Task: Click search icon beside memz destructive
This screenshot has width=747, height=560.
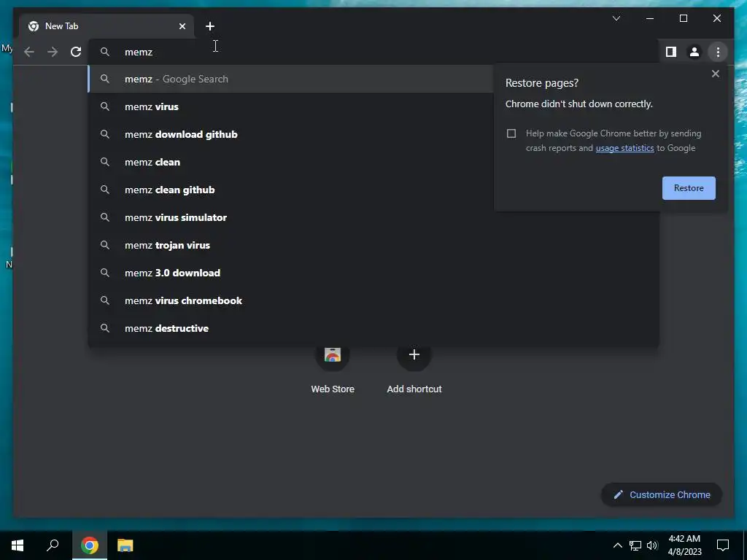Action: (x=105, y=328)
